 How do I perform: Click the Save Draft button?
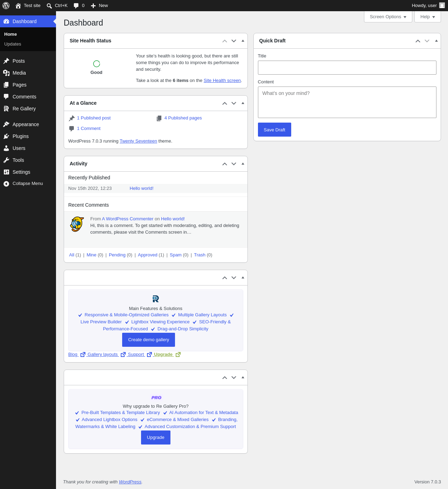click(x=274, y=130)
